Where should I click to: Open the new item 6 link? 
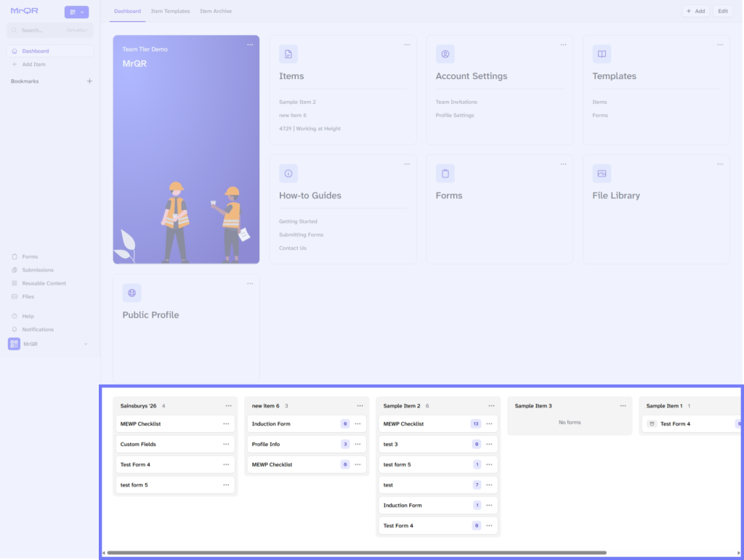tap(293, 115)
